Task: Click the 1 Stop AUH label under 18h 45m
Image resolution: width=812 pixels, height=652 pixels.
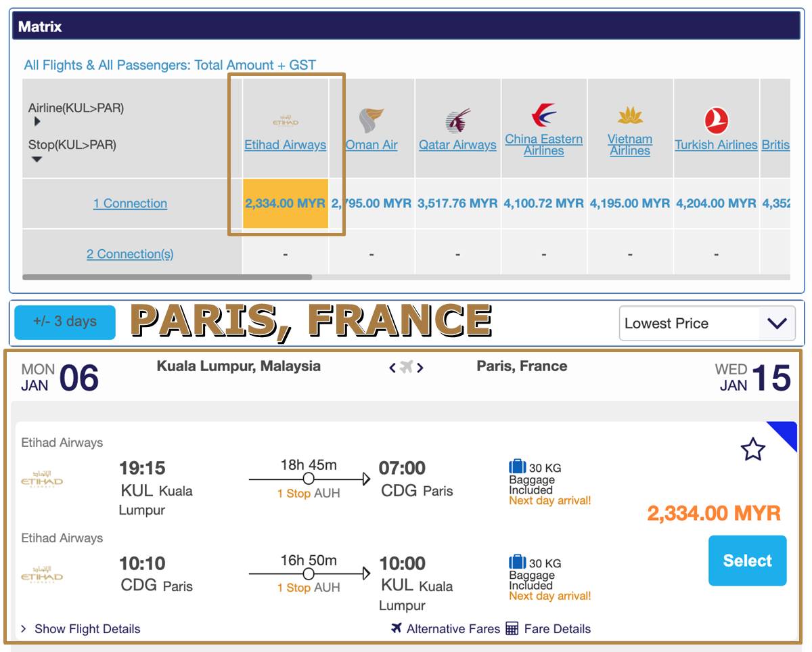Action: [309, 494]
